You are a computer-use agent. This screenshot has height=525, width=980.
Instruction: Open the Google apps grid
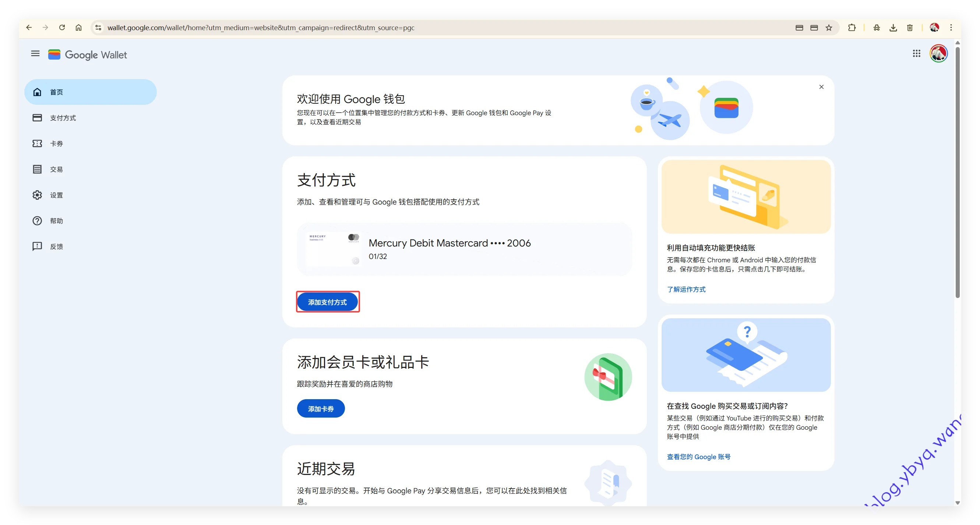pyautogui.click(x=916, y=54)
